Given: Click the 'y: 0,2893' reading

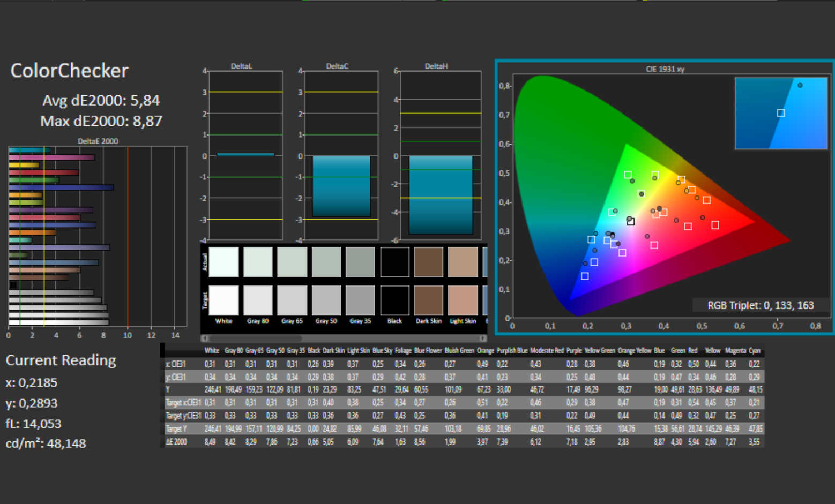Looking at the screenshot, I should tap(31, 403).
